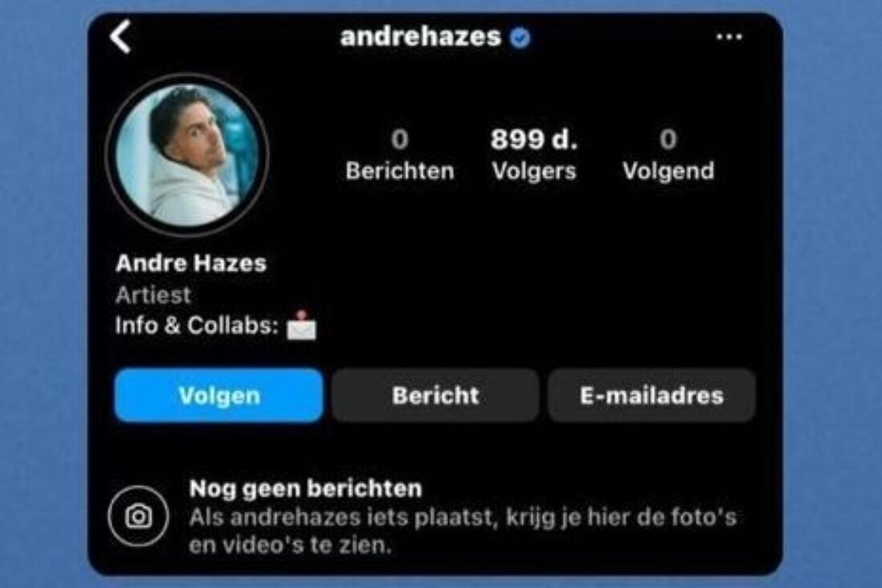This screenshot has height=588, width=882.
Task: Click the camera icon in empty posts
Action: pos(138,516)
